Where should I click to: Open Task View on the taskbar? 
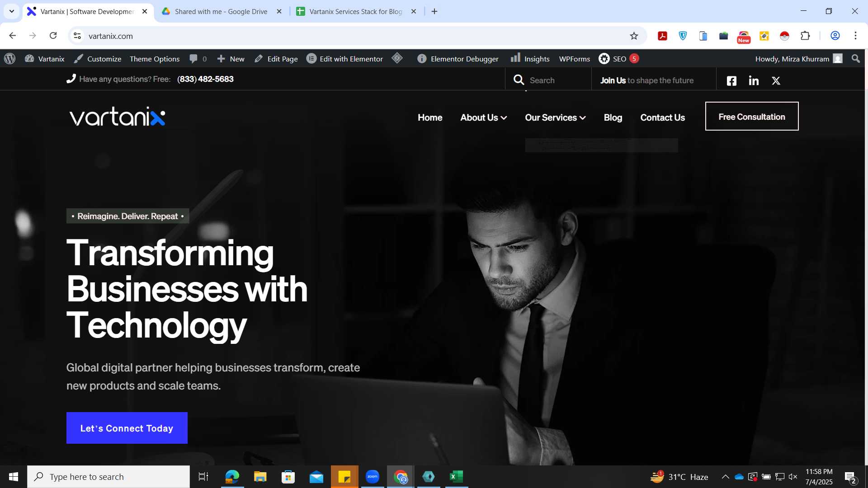(x=203, y=477)
